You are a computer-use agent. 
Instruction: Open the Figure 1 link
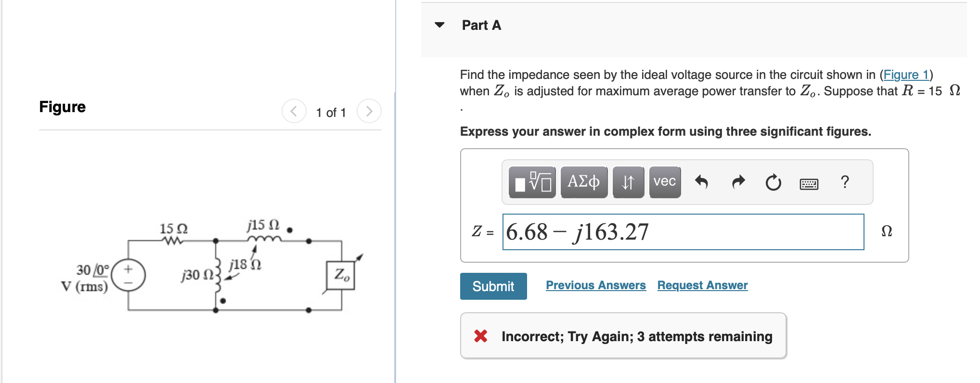905,75
